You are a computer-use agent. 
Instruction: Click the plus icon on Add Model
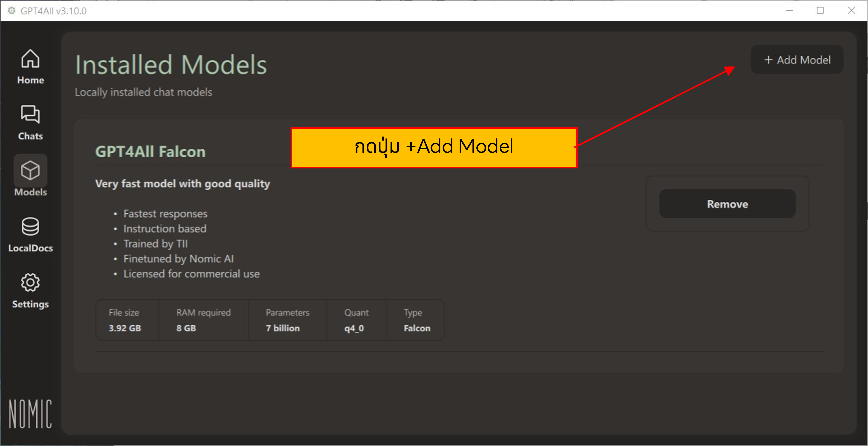pyautogui.click(x=769, y=60)
